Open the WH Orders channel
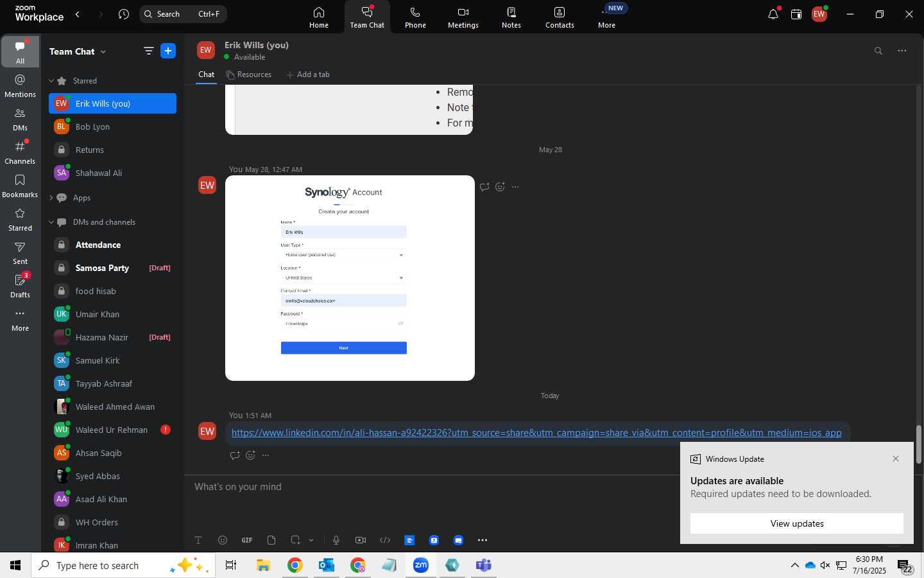The height and width of the screenshot is (578, 924). tap(112, 522)
